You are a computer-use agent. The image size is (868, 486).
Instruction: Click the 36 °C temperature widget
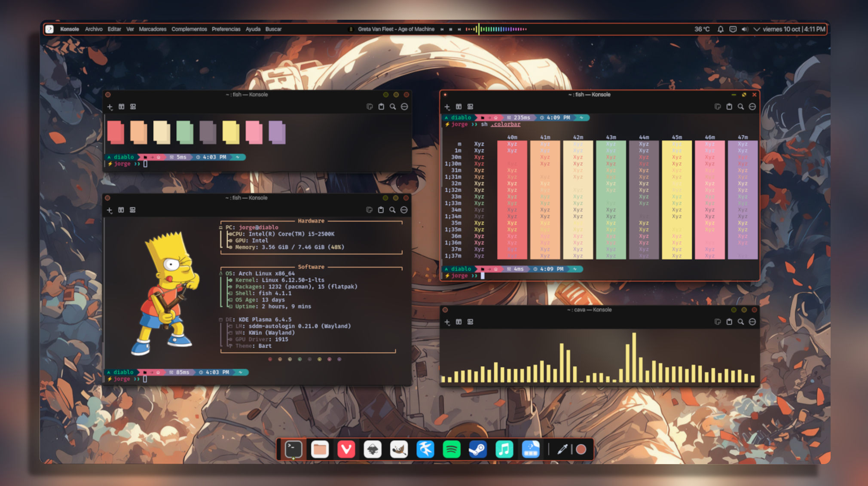[x=702, y=29]
